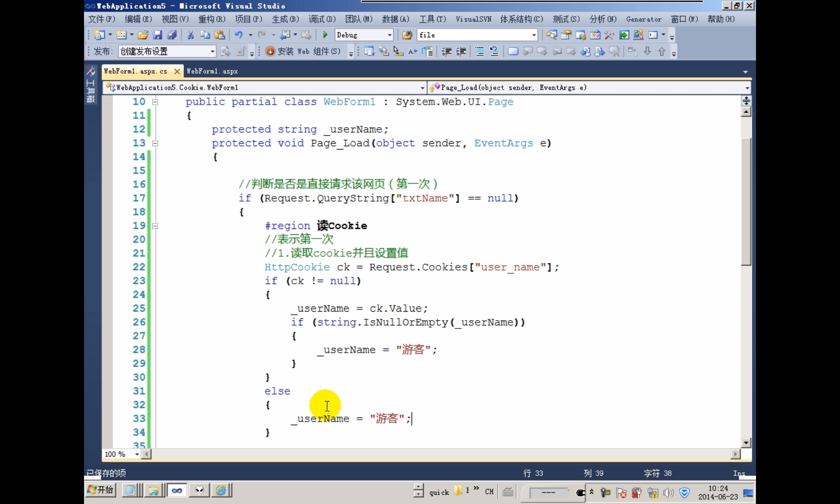Image resolution: width=840 pixels, height=504 pixels.
Task: Open the 调试(D) menu
Action: point(322,19)
